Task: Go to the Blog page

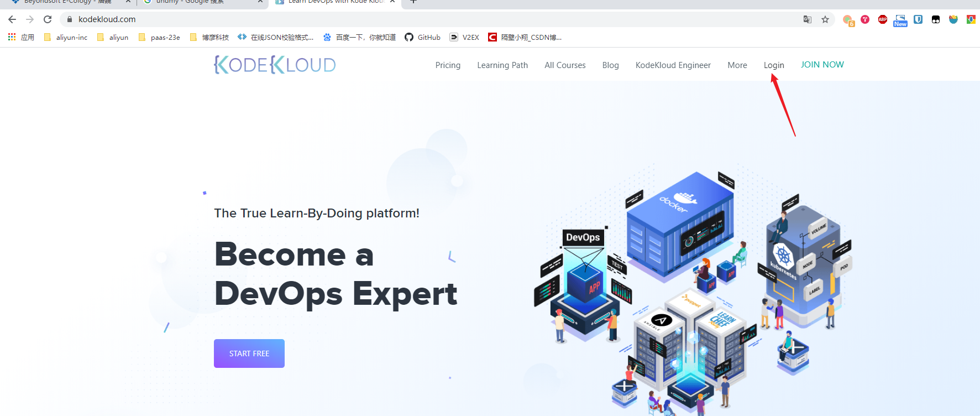Action: [610, 65]
